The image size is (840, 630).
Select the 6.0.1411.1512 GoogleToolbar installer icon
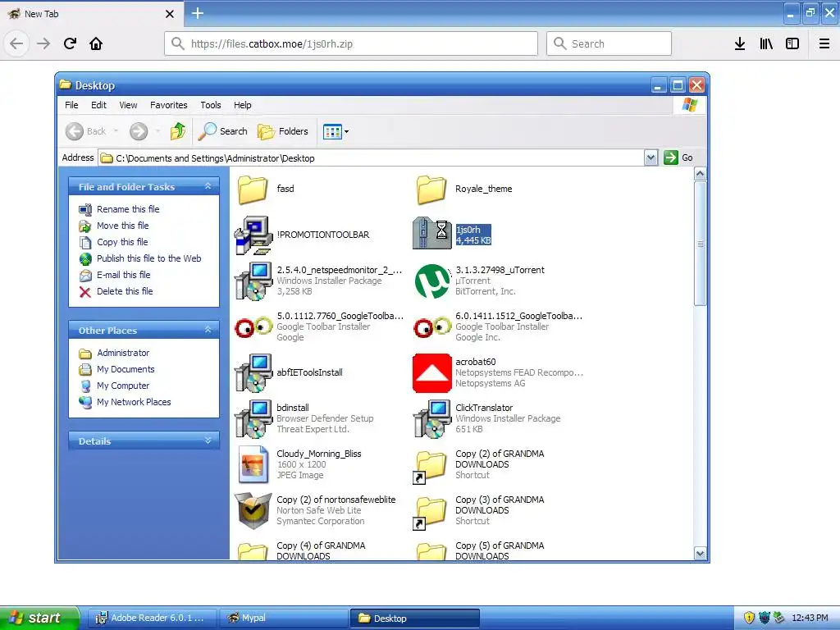431,326
